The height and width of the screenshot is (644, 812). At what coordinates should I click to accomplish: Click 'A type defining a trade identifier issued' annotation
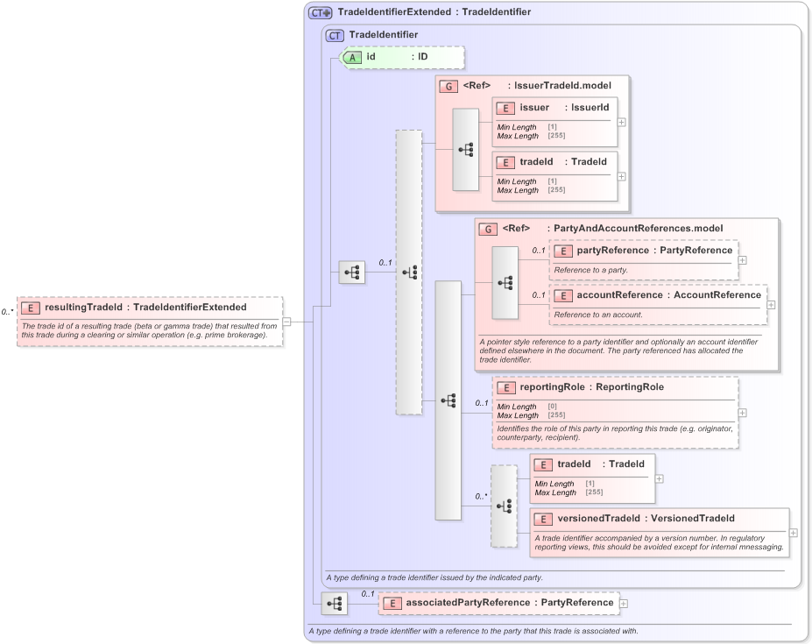coord(434,577)
